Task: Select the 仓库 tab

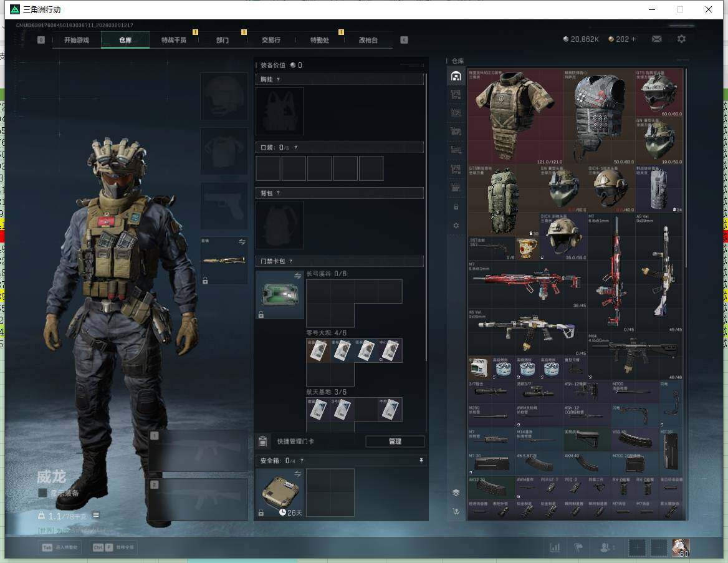Action: 125,40
